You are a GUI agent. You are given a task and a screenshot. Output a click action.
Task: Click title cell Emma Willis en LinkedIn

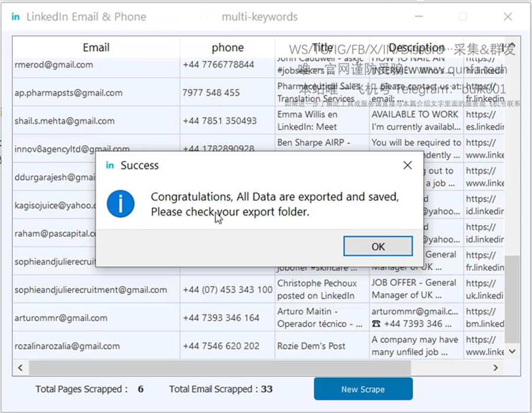(322, 121)
